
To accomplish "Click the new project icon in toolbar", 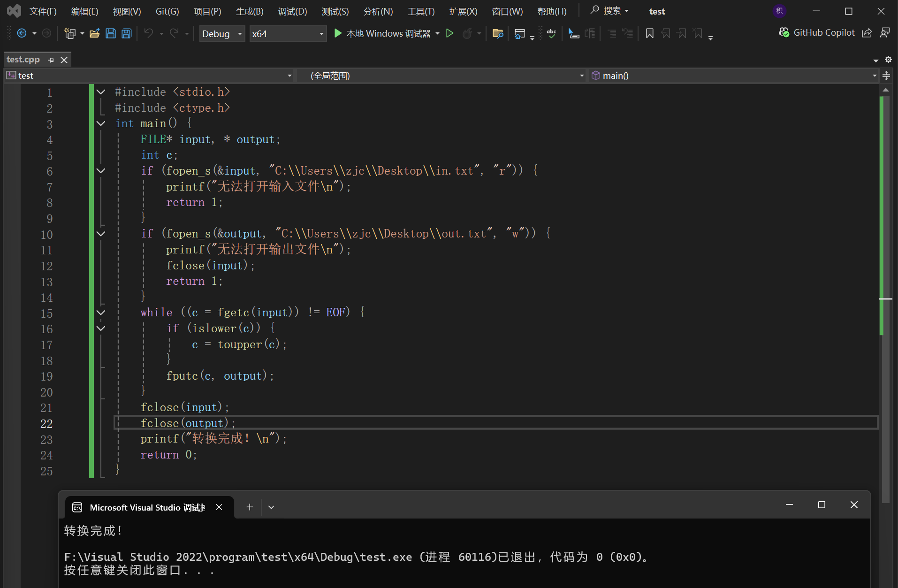I will pos(70,33).
